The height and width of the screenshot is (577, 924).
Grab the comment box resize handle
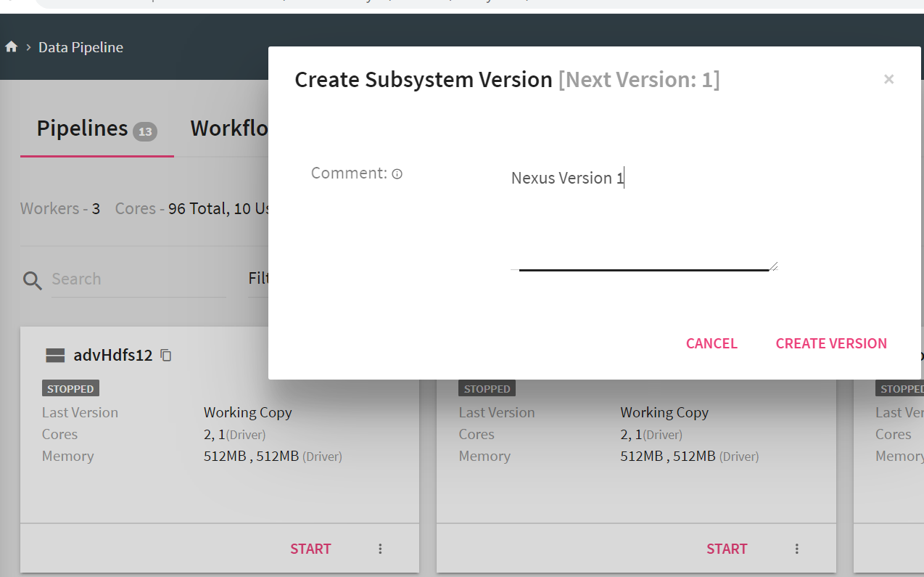point(773,266)
